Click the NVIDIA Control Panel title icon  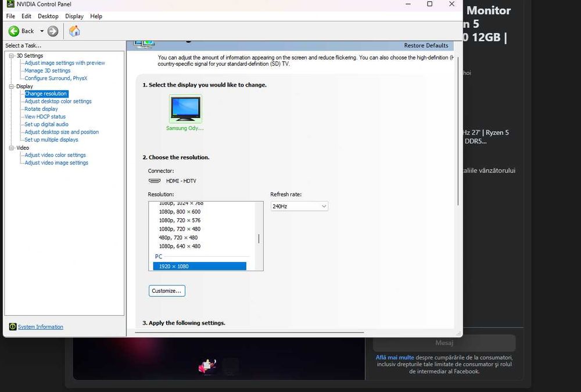(10, 4)
